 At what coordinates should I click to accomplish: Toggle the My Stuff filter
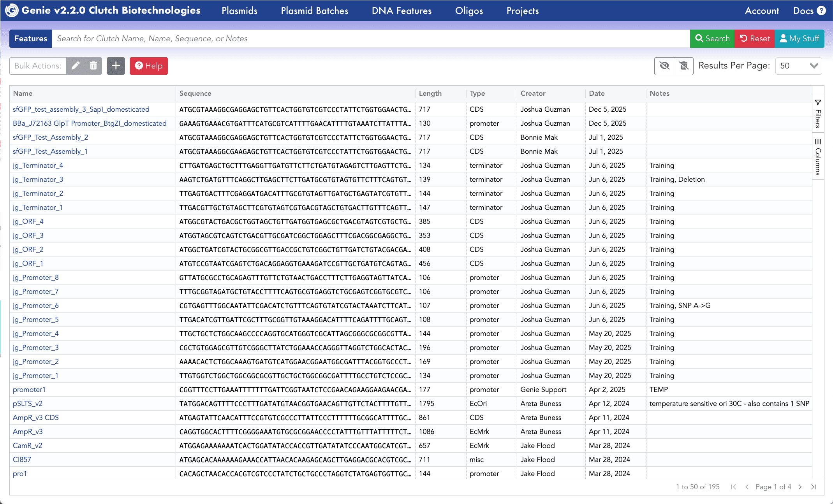pyautogui.click(x=799, y=39)
